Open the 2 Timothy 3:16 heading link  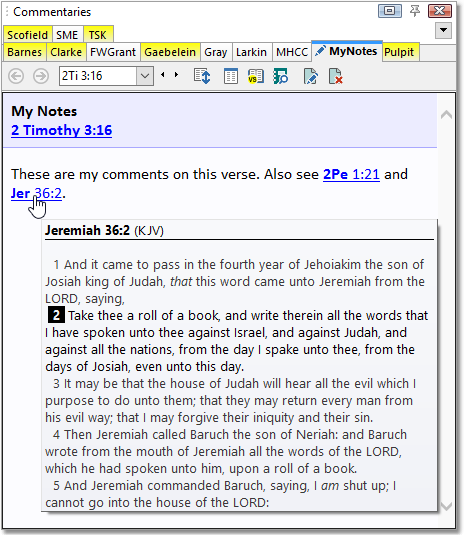(62, 130)
